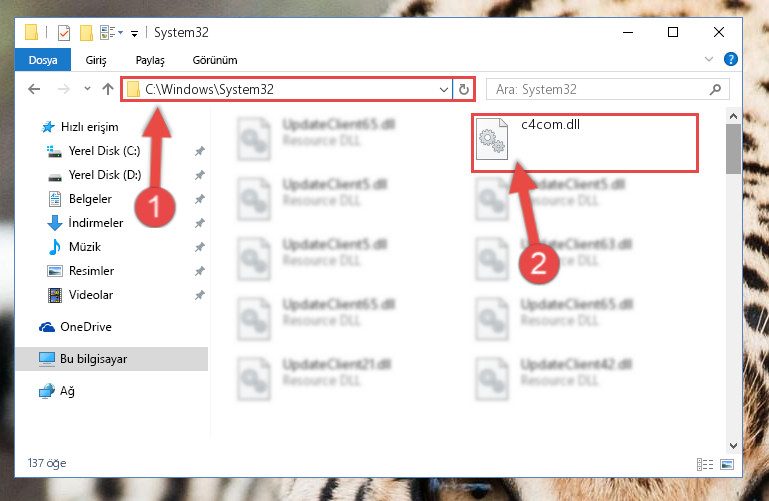Click the Back navigation arrow

[34, 89]
